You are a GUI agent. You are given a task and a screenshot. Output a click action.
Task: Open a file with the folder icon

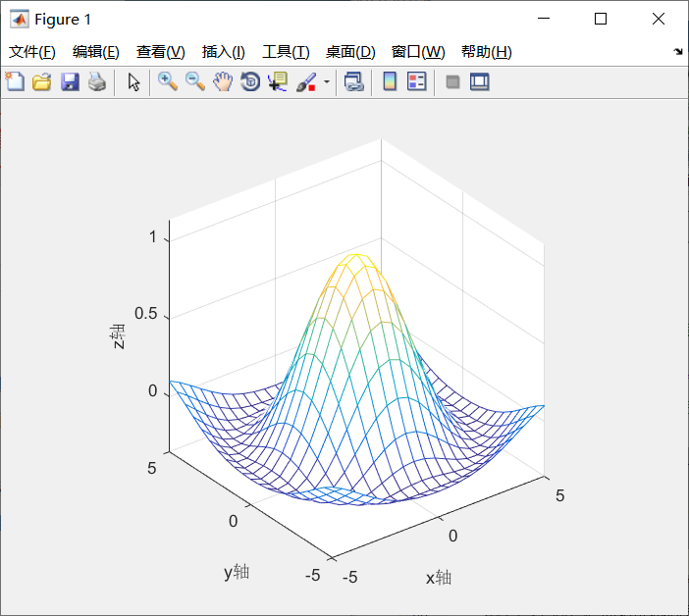tap(42, 81)
